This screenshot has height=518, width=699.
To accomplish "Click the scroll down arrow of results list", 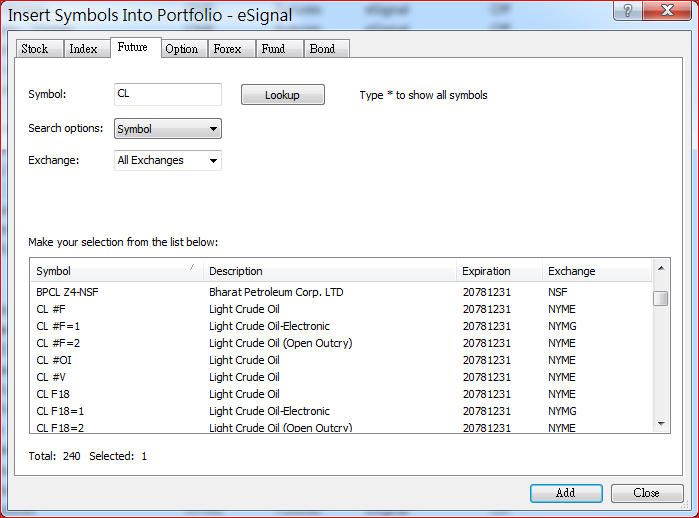I will pos(661,423).
